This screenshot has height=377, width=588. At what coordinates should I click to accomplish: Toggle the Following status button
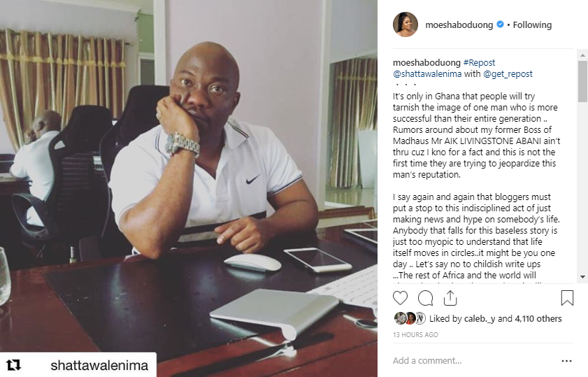pos(532,24)
